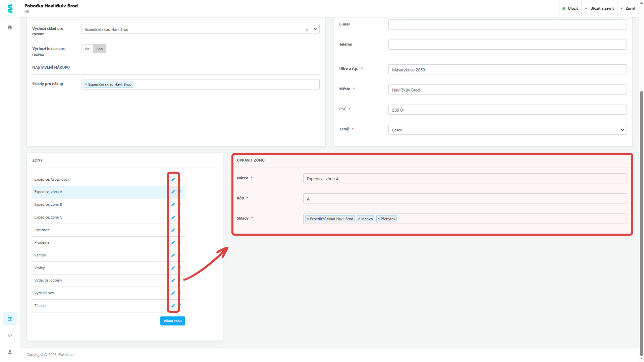
Task: Remove Expediční sklad Havl. Brod from zone Sklady
Action: pos(308,219)
